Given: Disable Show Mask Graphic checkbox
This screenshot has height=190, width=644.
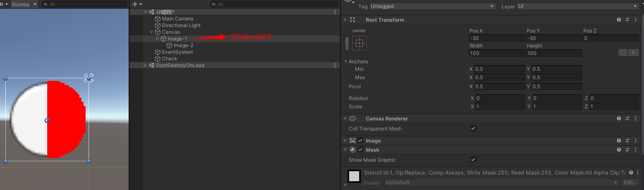Looking at the screenshot, I should pyautogui.click(x=473, y=160).
